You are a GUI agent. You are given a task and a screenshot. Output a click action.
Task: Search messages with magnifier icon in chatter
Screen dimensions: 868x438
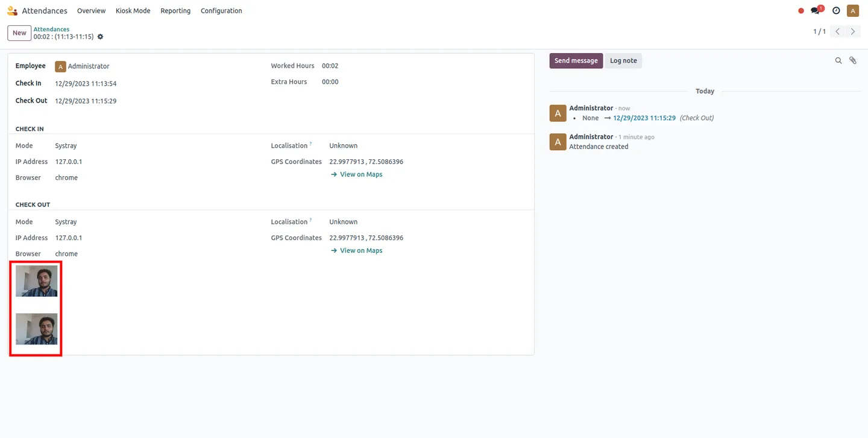pyautogui.click(x=838, y=60)
